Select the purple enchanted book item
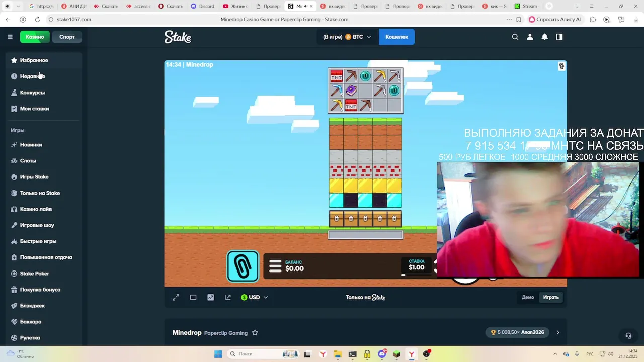Image resolution: width=644 pixels, height=362 pixels. coord(351,90)
